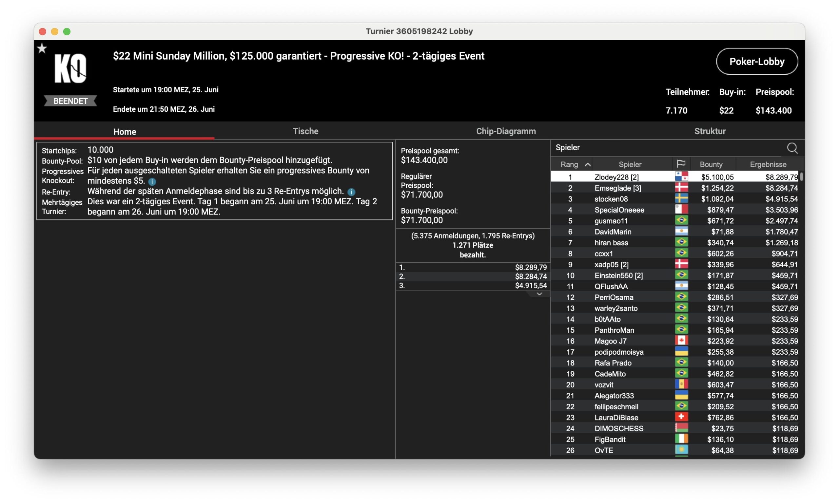Open the Struktur tab
This screenshot has width=839, height=504.
pyautogui.click(x=710, y=131)
